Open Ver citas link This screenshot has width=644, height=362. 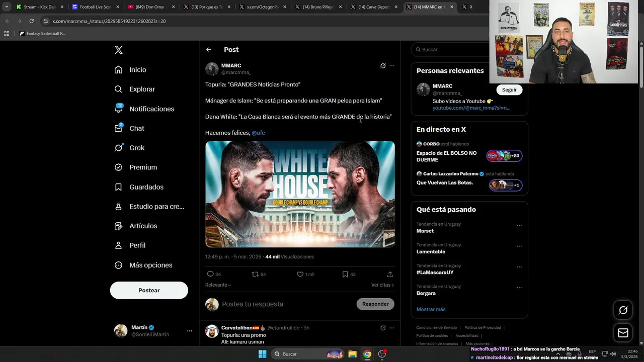click(x=382, y=285)
